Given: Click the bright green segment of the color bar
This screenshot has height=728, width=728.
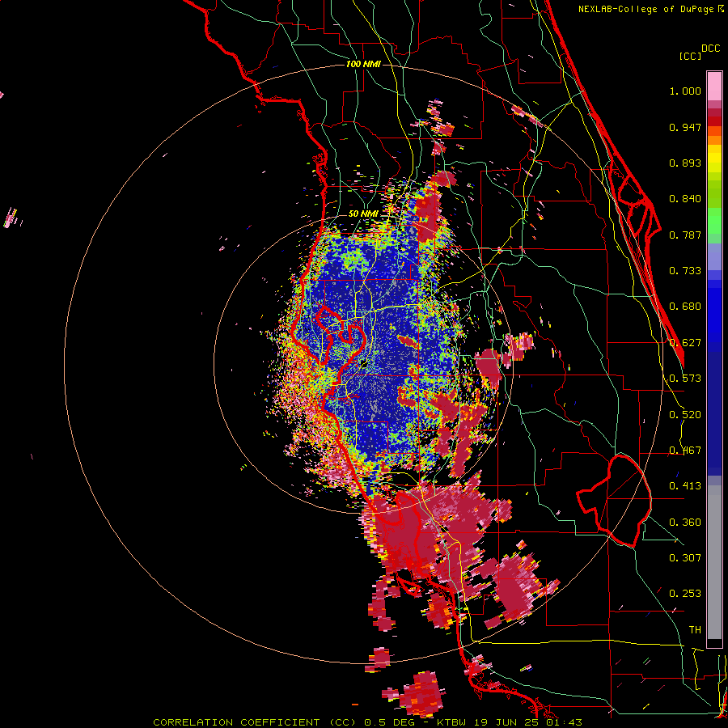Looking at the screenshot, I should (x=714, y=221).
